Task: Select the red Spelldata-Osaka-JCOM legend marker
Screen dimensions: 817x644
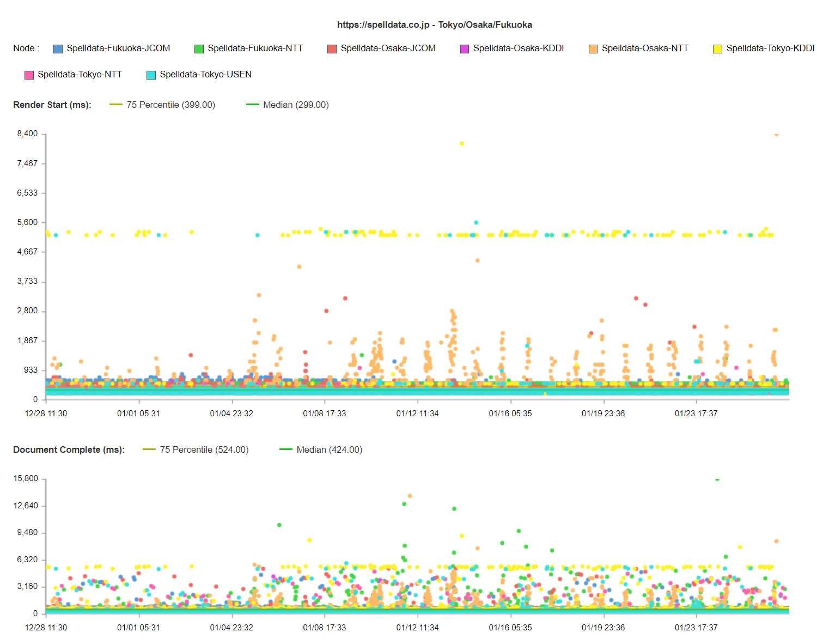Action: point(332,48)
